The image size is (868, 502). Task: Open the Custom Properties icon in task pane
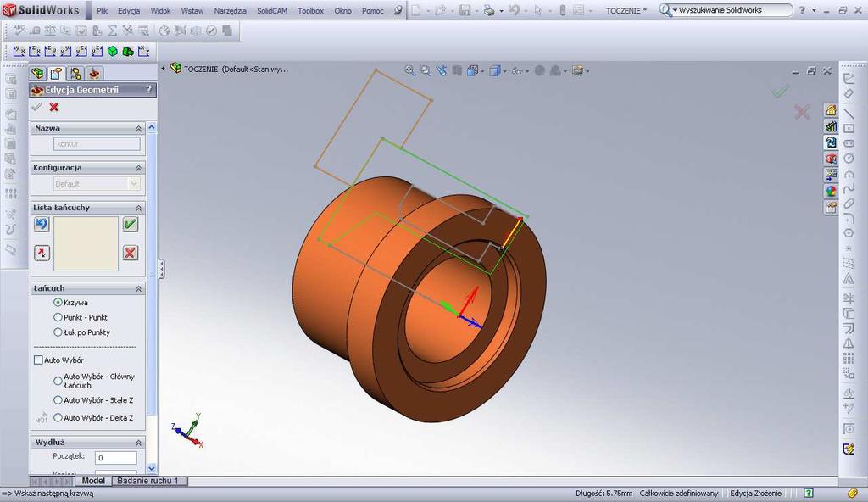pos(831,207)
